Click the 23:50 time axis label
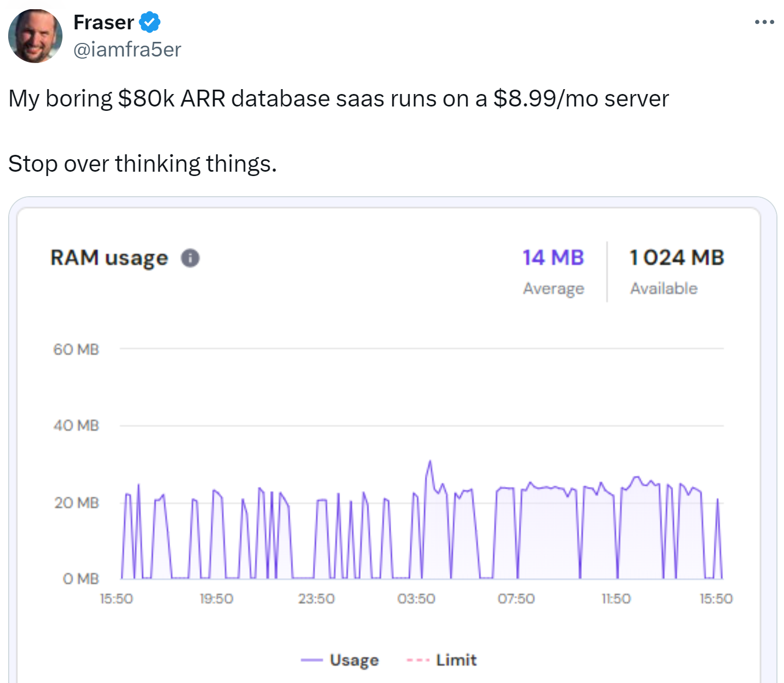This screenshot has height=683, width=784. tap(316, 598)
